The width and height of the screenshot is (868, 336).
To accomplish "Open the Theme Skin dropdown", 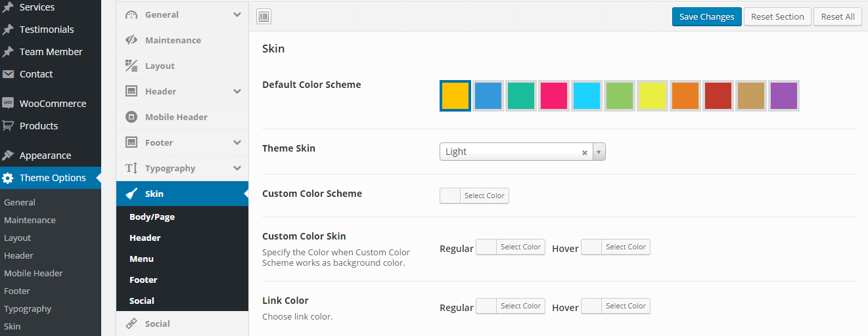I will click(x=598, y=152).
